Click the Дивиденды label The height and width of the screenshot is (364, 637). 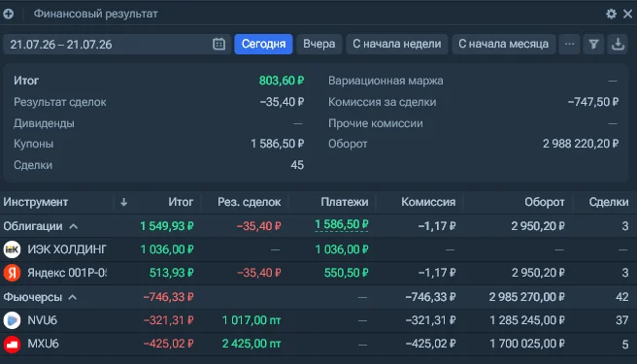(x=44, y=123)
